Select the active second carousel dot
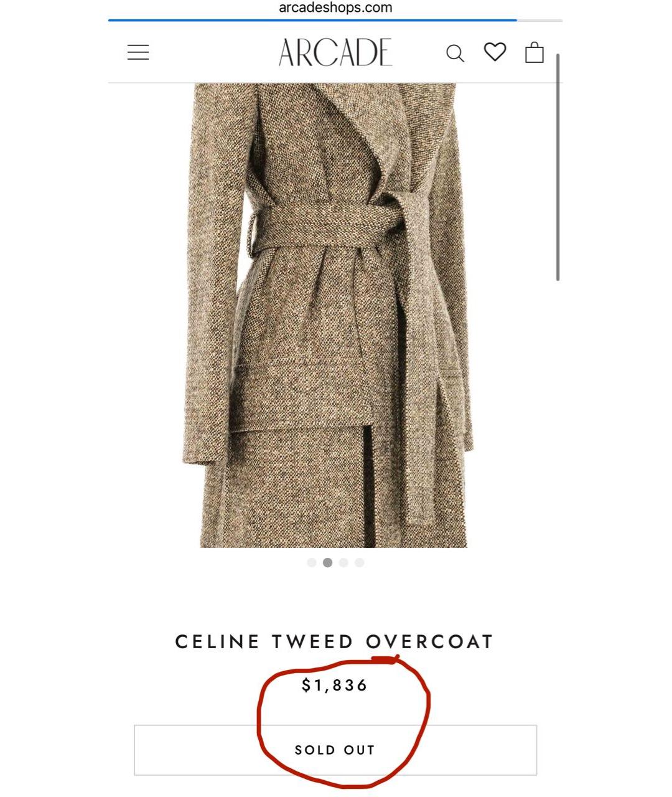This screenshot has height=797, width=672. (x=327, y=563)
